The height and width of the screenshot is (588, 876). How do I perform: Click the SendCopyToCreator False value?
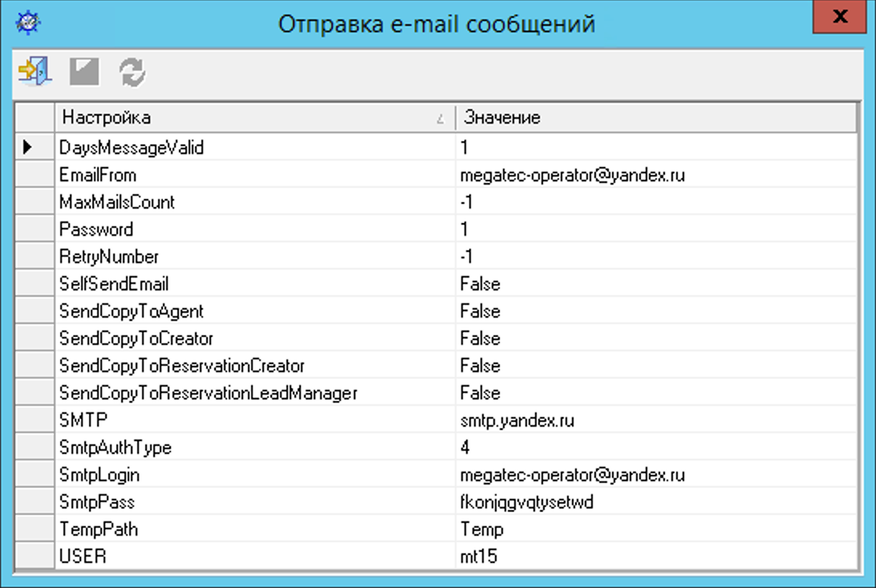click(x=480, y=339)
